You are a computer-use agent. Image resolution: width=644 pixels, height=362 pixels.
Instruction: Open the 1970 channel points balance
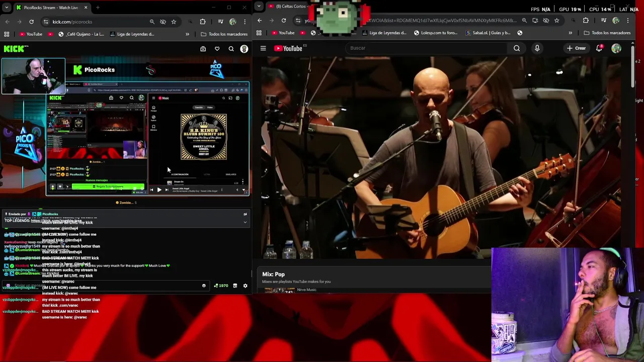[x=221, y=286]
